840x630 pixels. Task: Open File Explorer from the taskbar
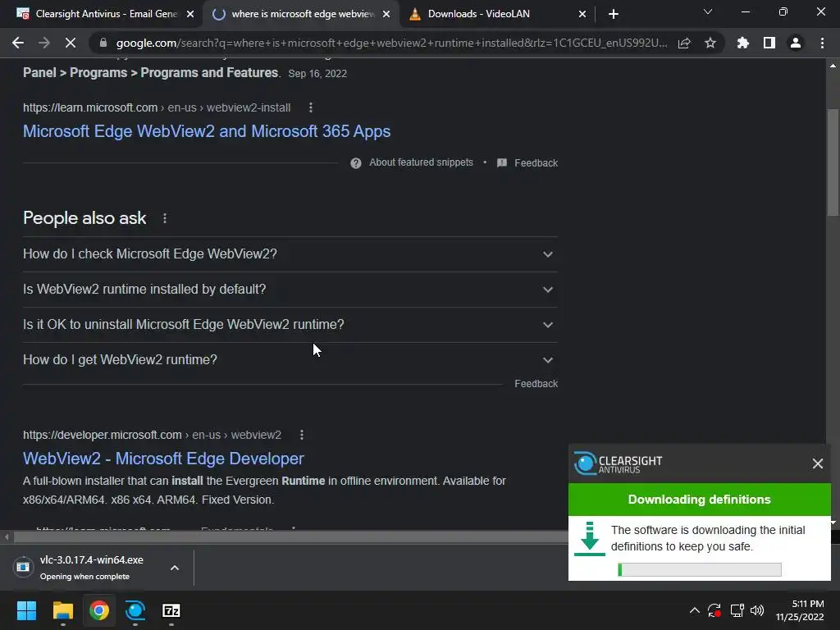62,610
